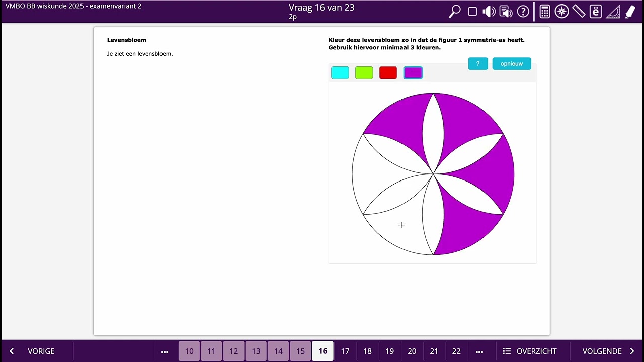Jump to question 21
Image resolution: width=644 pixels, height=362 pixels.
(434, 351)
